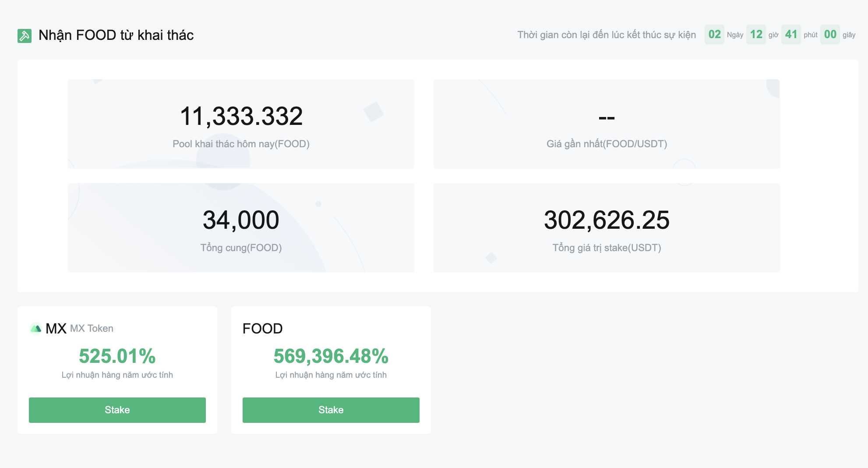
Task: Click the FOOD card title
Action: [x=263, y=328]
